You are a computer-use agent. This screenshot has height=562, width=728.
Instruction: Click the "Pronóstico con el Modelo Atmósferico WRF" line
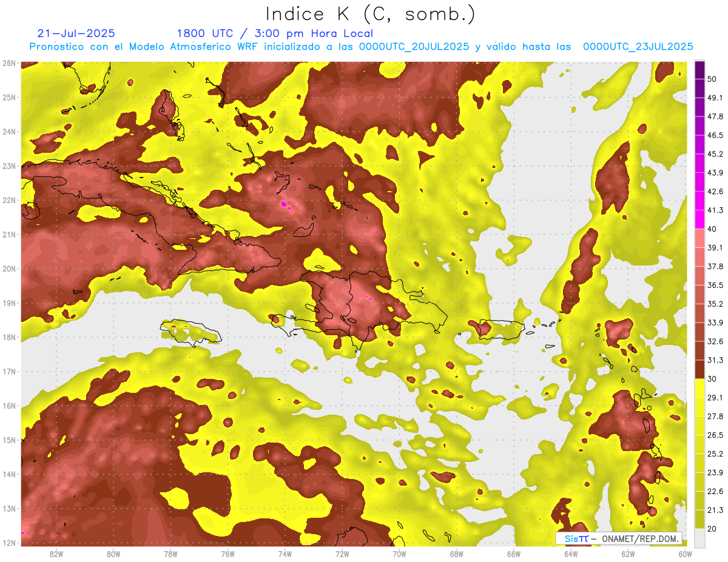click(x=362, y=47)
